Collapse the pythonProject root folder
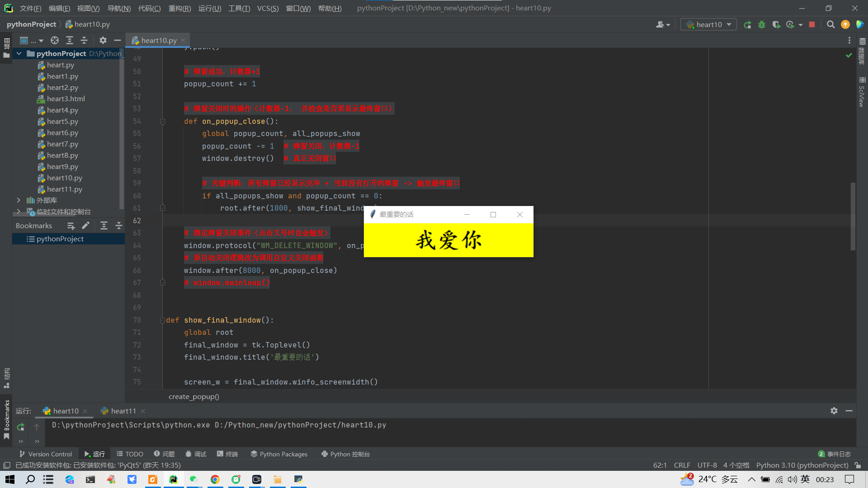This screenshot has height=488, width=868. click(19, 53)
